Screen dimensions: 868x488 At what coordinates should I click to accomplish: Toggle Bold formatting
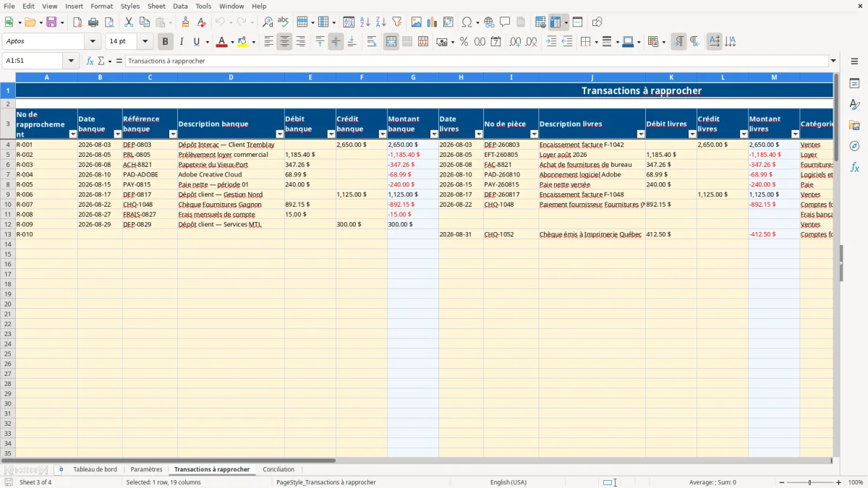(166, 42)
